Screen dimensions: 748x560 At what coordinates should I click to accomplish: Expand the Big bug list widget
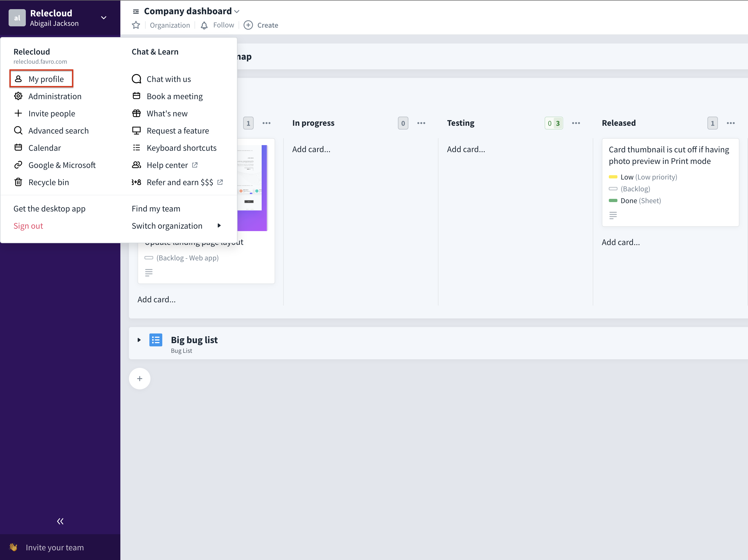139,340
